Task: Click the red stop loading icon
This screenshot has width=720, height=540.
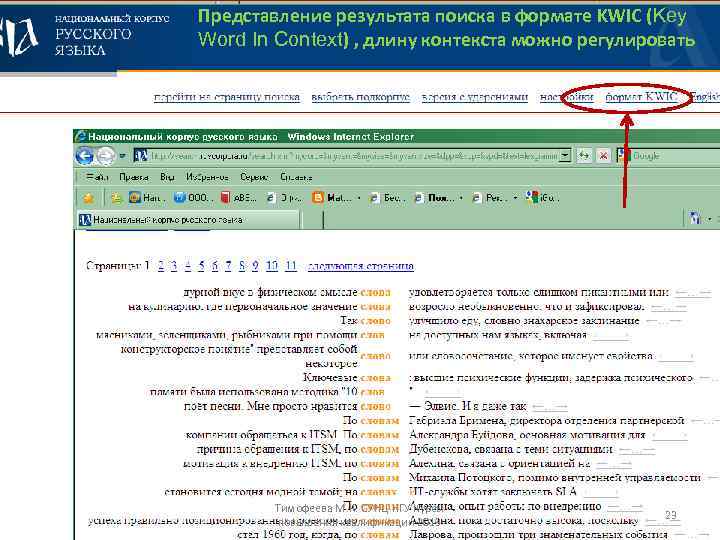Action: click(603, 156)
